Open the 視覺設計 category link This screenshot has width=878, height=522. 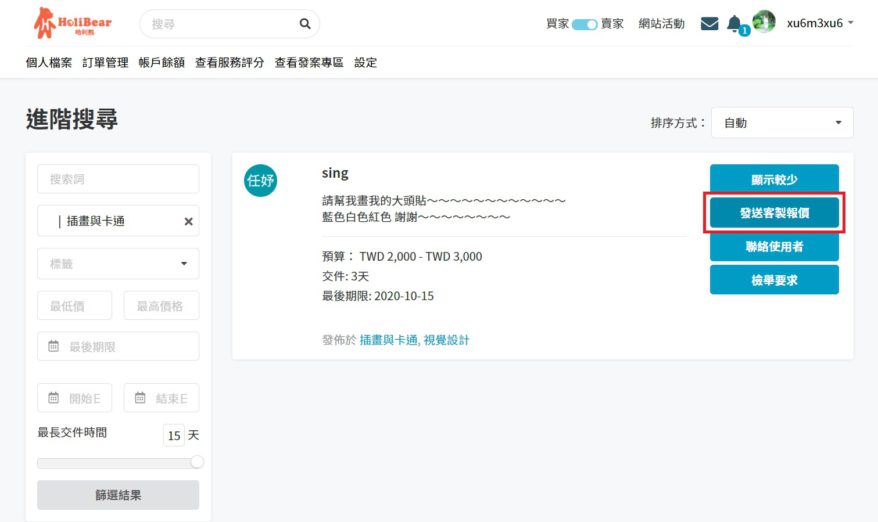(x=446, y=340)
